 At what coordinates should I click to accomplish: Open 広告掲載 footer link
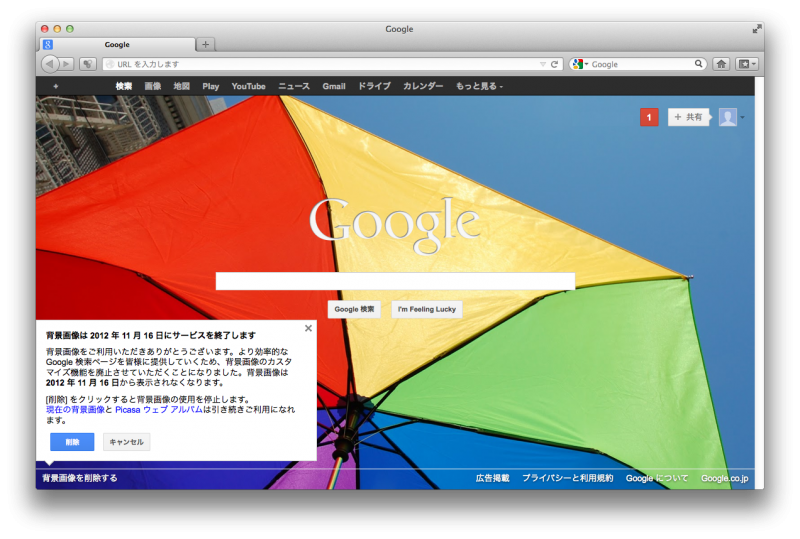[492, 478]
